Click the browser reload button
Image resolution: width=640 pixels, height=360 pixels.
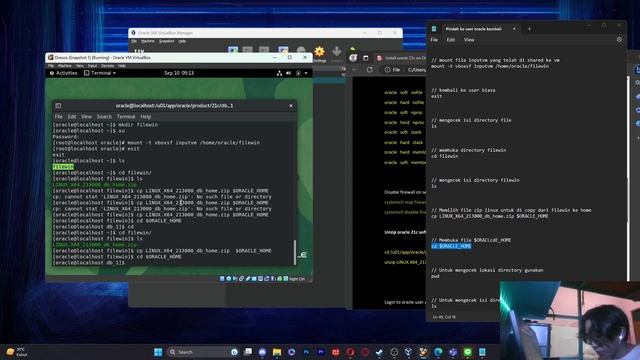[370, 70]
